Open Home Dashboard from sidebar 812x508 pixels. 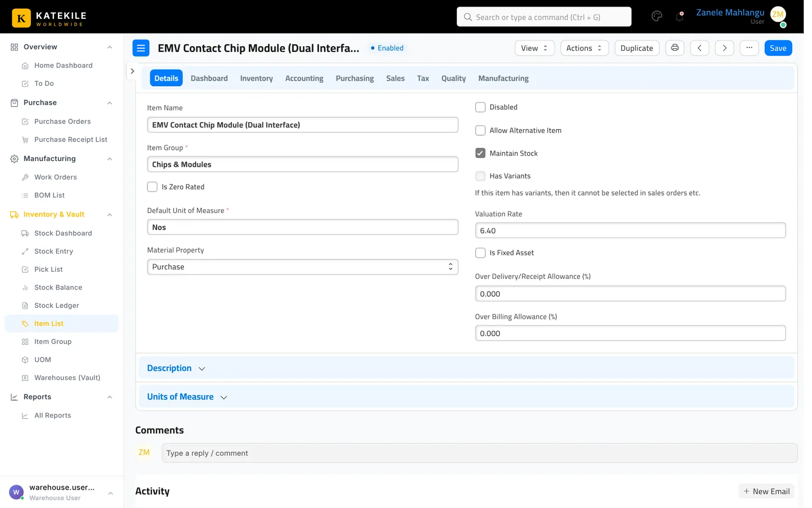click(x=63, y=66)
